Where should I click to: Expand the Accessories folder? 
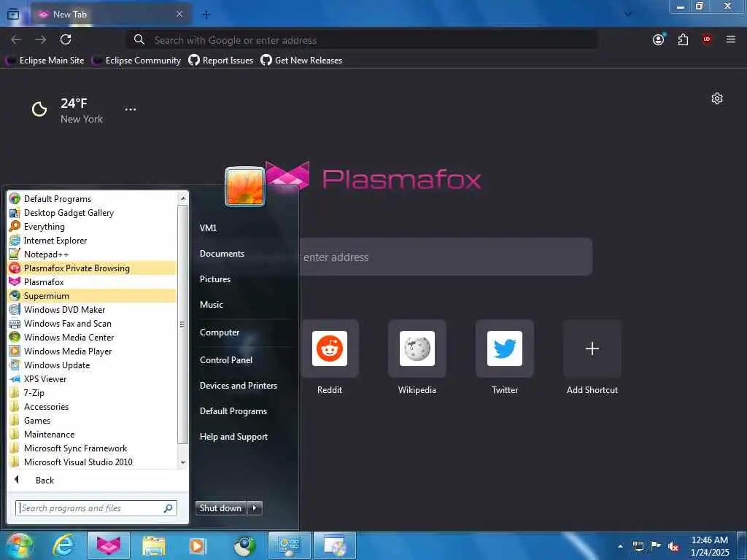coord(93,407)
